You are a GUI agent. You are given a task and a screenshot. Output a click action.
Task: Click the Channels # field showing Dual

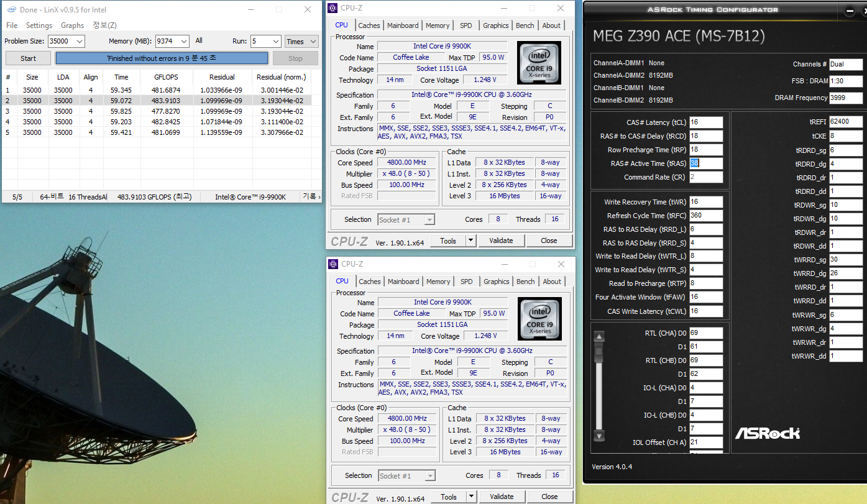click(846, 64)
